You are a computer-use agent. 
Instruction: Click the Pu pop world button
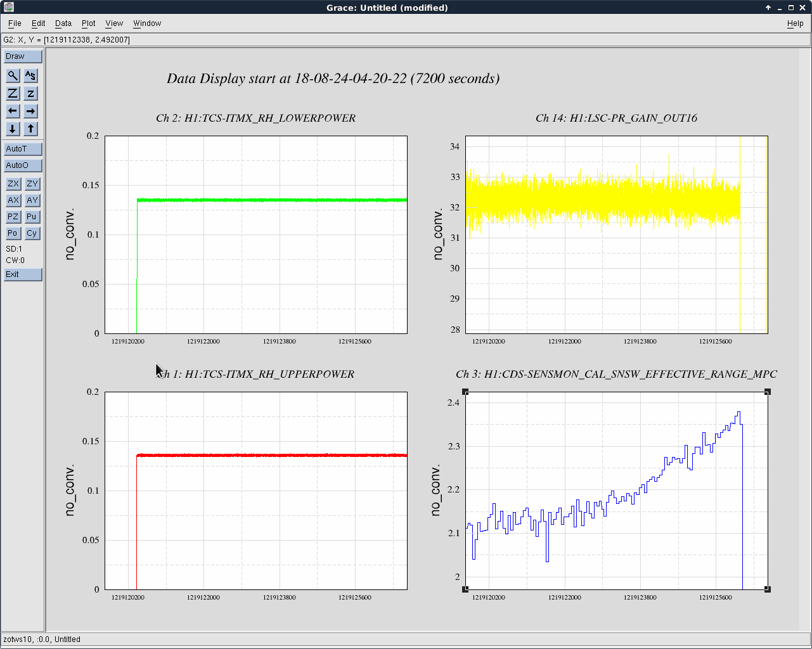[32, 217]
